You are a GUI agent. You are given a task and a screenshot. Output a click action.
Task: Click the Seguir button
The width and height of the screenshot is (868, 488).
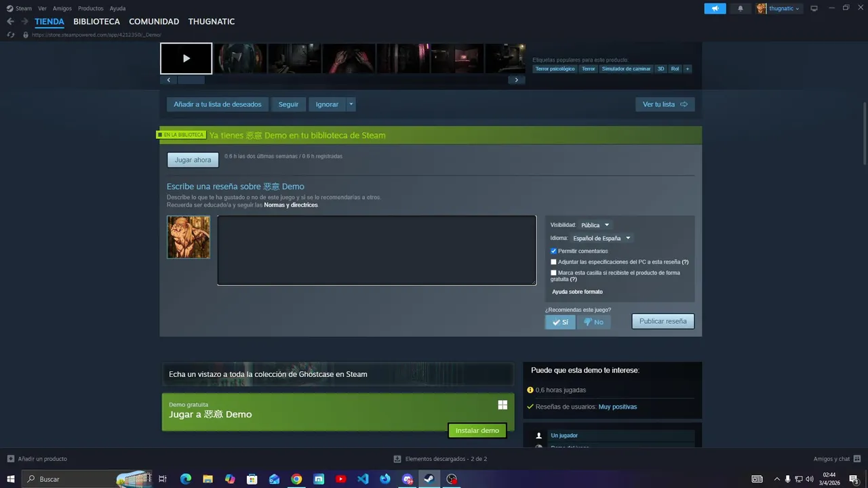pyautogui.click(x=288, y=104)
